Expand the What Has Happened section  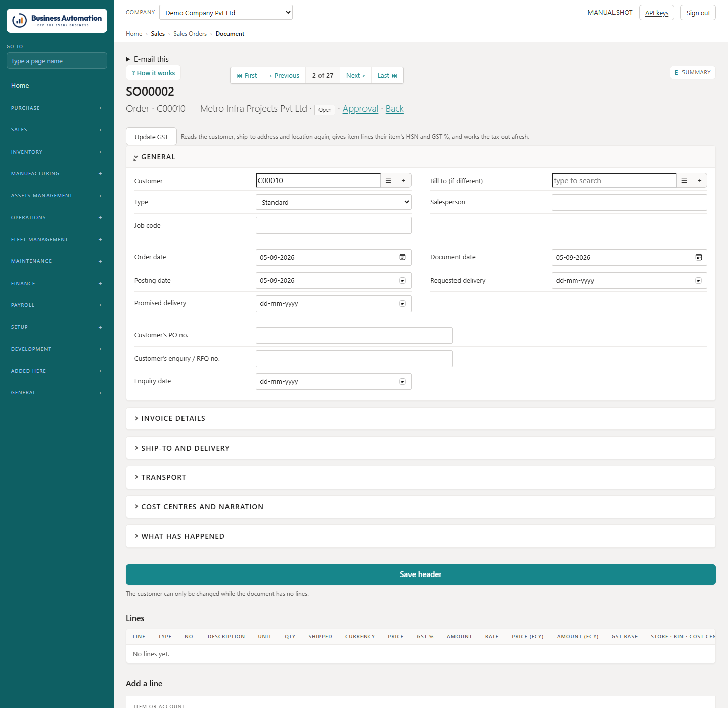(x=421, y=536)
